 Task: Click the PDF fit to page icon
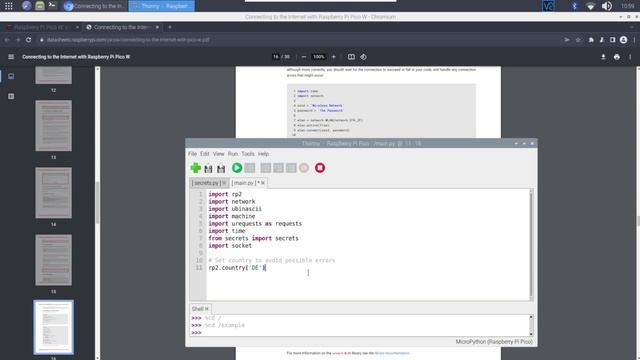pyautogui.click(x=351, y=57)
